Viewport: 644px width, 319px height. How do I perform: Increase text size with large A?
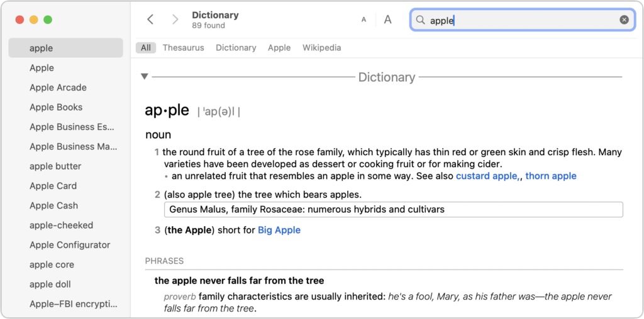tap(387, 19)
